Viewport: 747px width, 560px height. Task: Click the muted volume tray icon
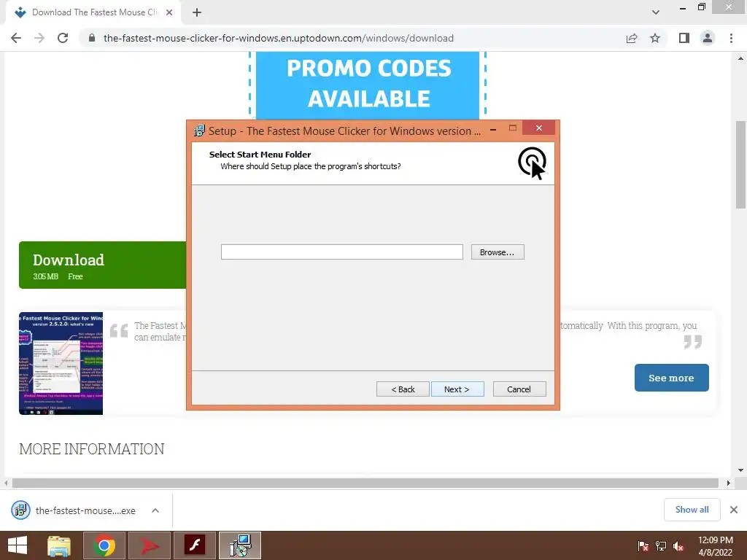tap(678, 545)
